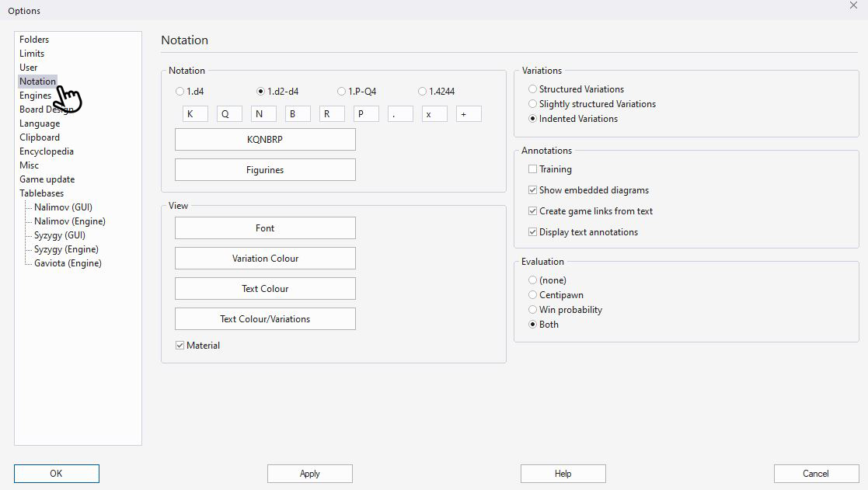
Task: Open Help for the options dialog
Action: click(x=563, y=474)
